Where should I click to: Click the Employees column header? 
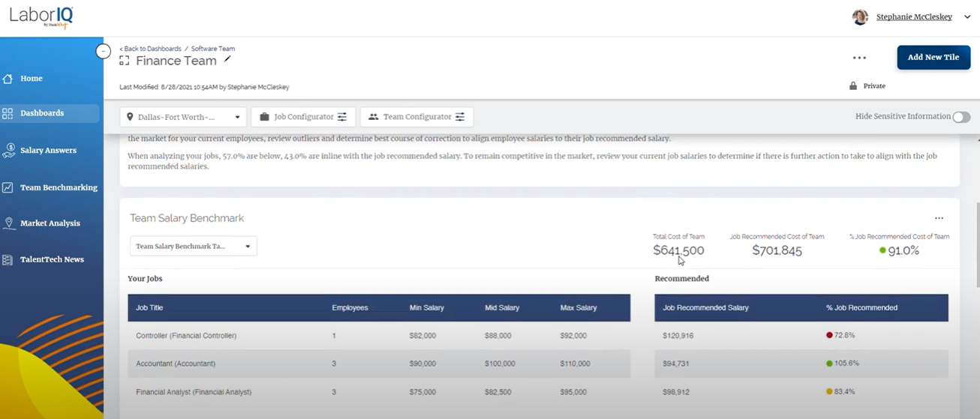point(350,308)
